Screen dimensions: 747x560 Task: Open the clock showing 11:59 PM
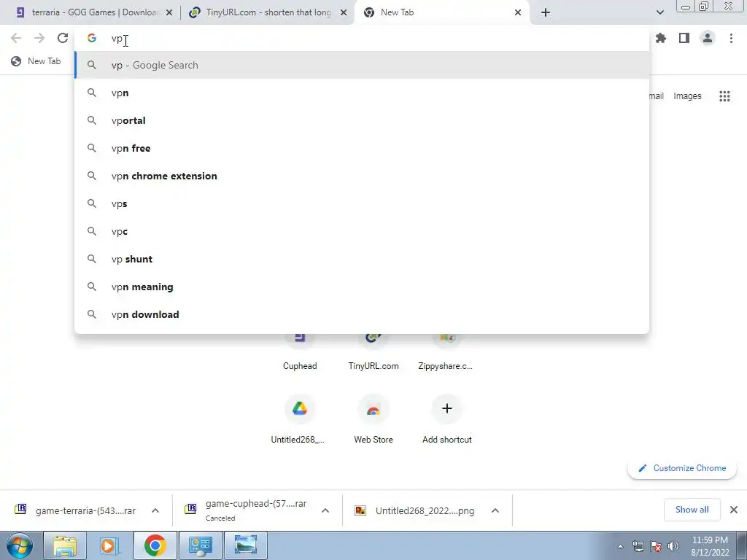pyautogui.click(x=710, y=546)
